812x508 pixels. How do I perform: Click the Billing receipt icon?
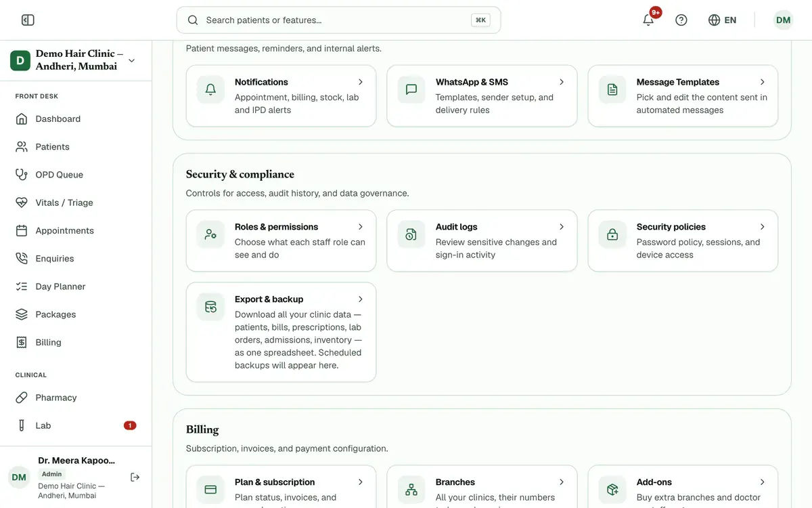coord(22,343)
